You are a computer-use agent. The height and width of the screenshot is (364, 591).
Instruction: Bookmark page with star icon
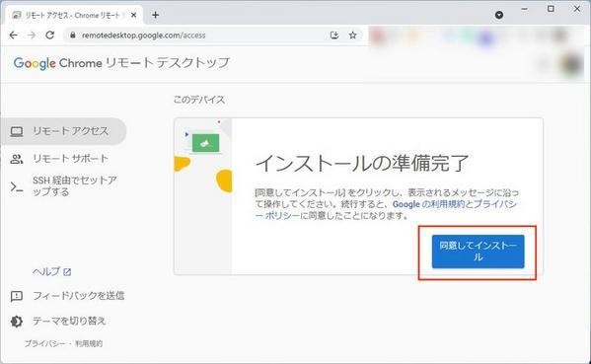tap(353, 36)
